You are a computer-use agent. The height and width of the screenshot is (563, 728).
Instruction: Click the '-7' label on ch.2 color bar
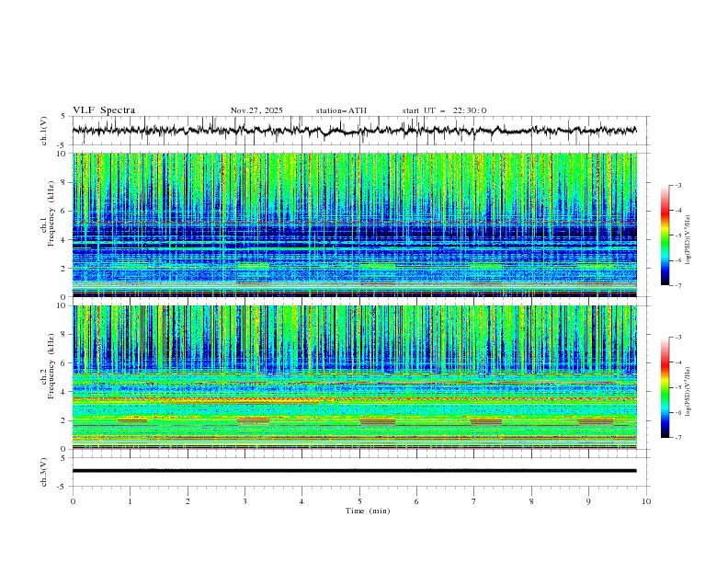click(677, 438)
